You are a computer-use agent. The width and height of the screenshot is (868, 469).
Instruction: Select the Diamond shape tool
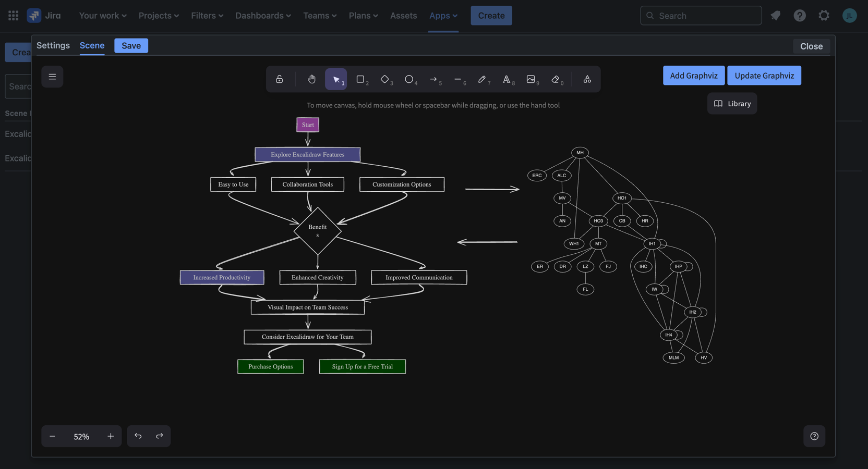point(385,79)
